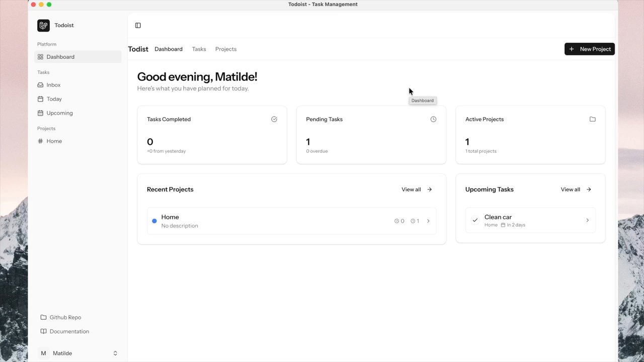Click '1 total projects' text
This screenshot has height=362, width=644.
481,151
